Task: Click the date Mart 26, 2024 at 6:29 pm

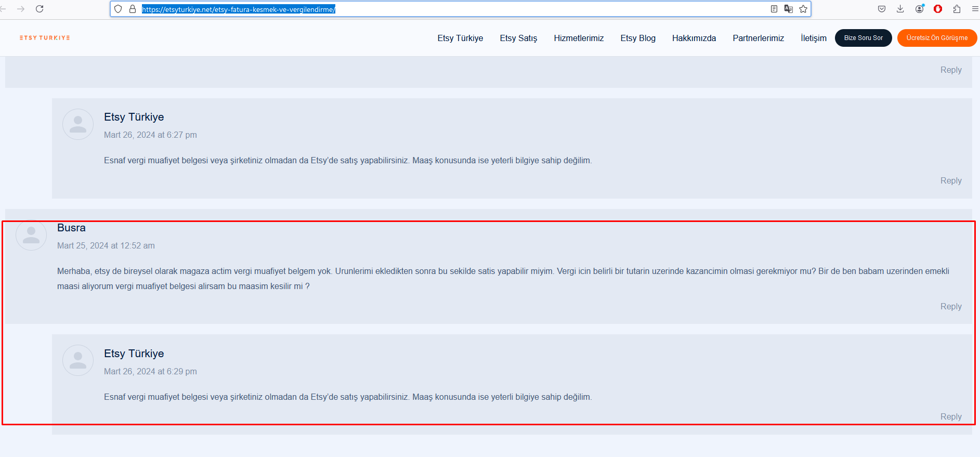Action: pos(150,372)
